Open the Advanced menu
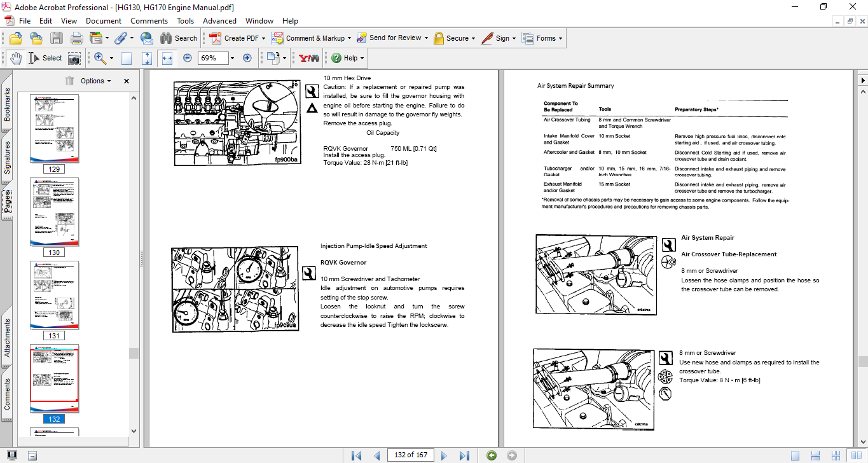 tap(219, 20)
